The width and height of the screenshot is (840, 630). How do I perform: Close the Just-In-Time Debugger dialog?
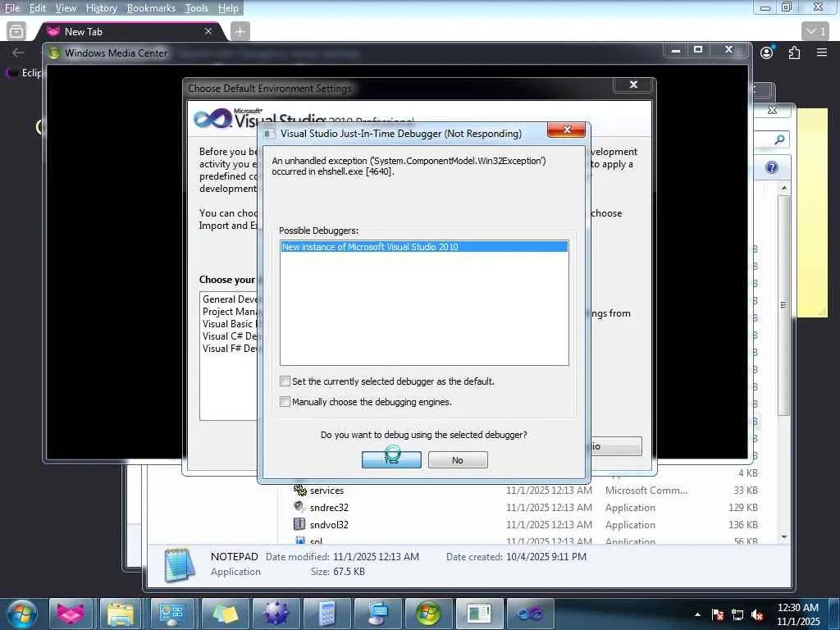click(566, 130)
